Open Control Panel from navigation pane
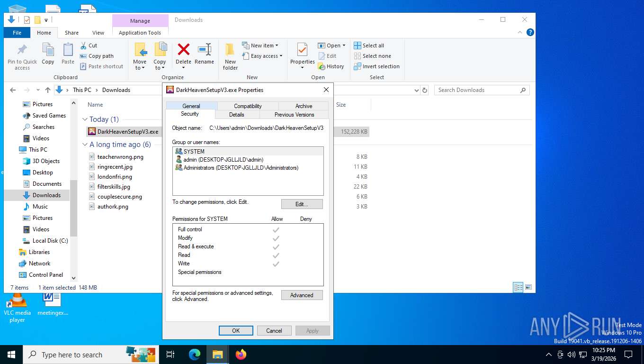The width and height of the screenshot is (644, 364). click(46, 275)
